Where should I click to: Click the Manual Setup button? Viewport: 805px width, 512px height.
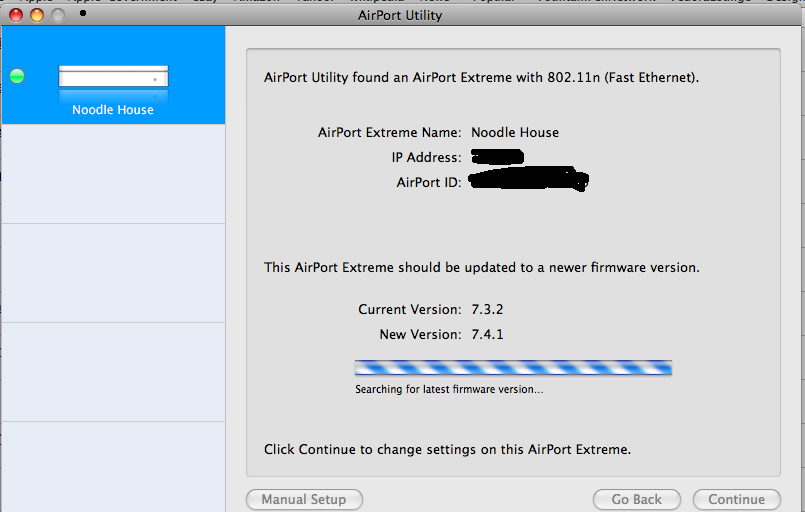304,499
